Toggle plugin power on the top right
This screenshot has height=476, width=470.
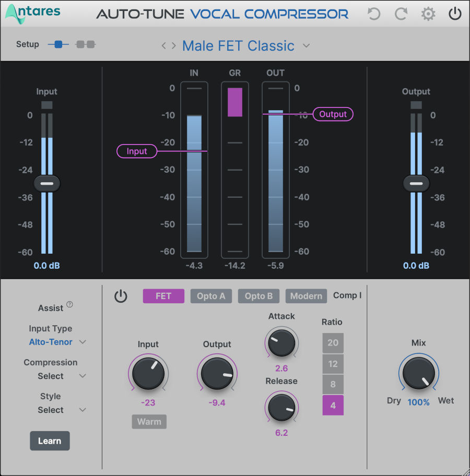[455, 14]
